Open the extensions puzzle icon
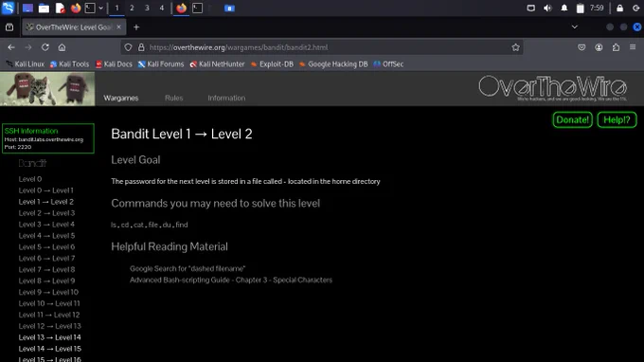This screenshot has height=362, width=644. tap(616, 47)
